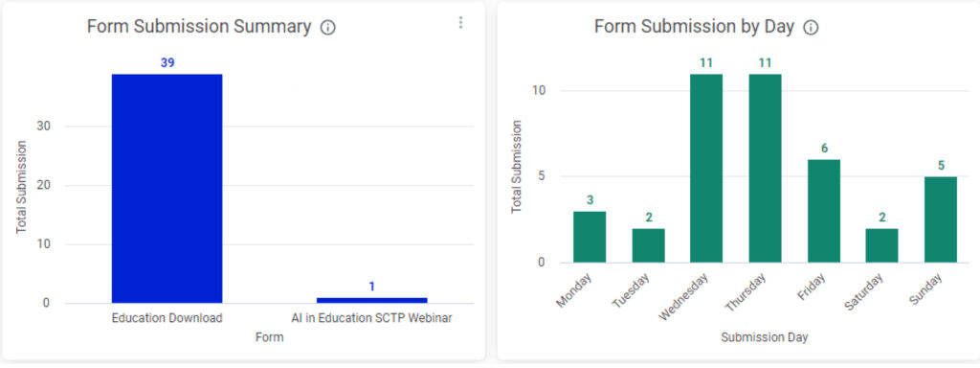
Task: Click the Form Submission by Day title
Action: click(x=694, y=27)
